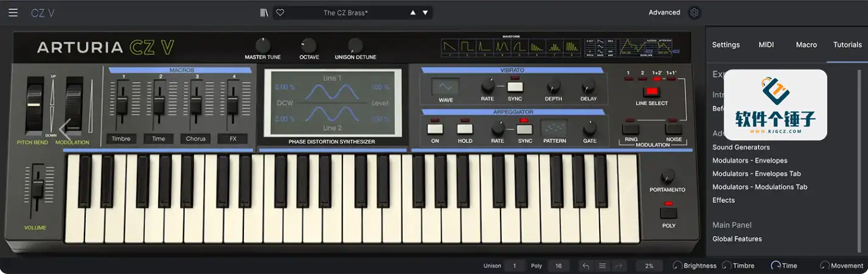Enable the arpeggiator HOLD button
This screenshot has width=868, height=274.
click(x=465, y=128)
